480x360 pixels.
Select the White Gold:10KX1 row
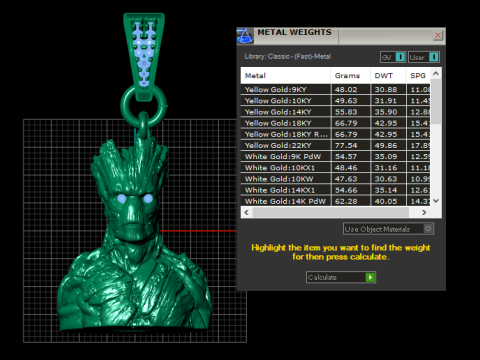336,168
